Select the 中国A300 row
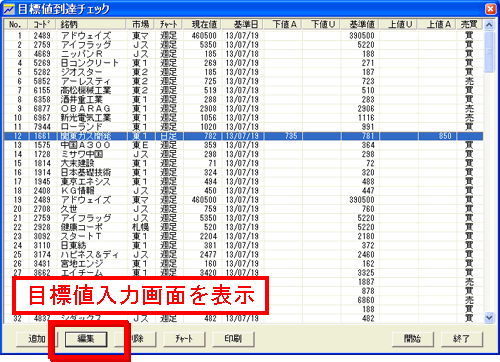 coord(244,145)
